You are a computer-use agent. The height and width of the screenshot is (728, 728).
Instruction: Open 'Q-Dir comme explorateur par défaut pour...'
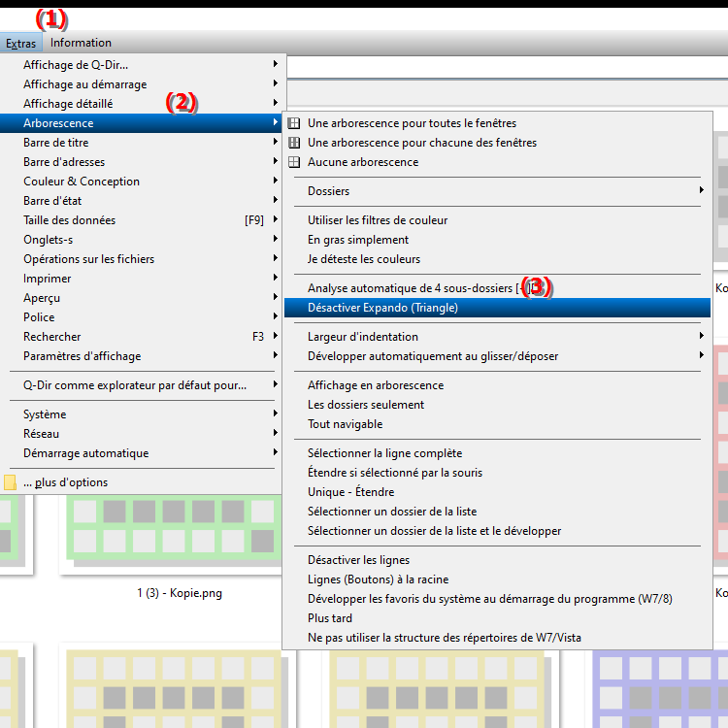pos(141,385)
